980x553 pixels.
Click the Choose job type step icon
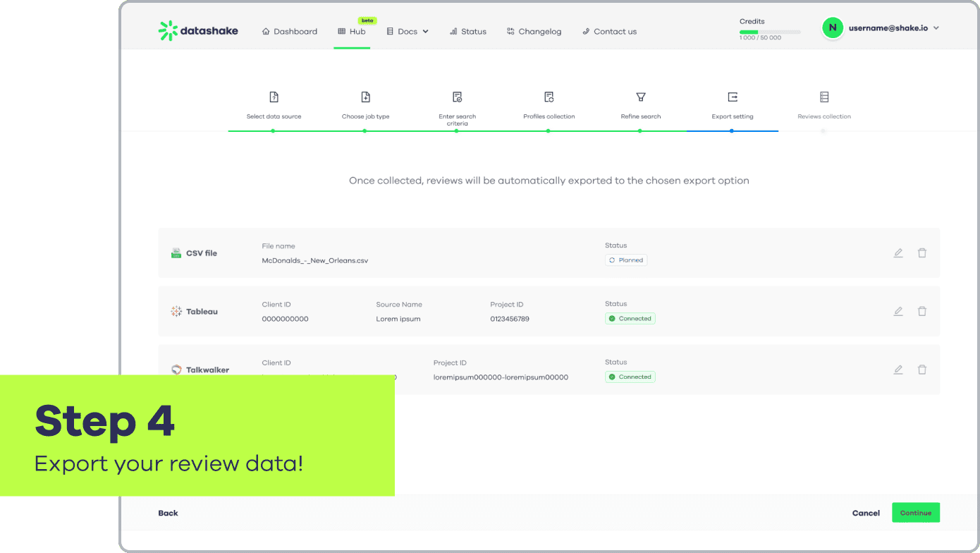tap(365, 97)
